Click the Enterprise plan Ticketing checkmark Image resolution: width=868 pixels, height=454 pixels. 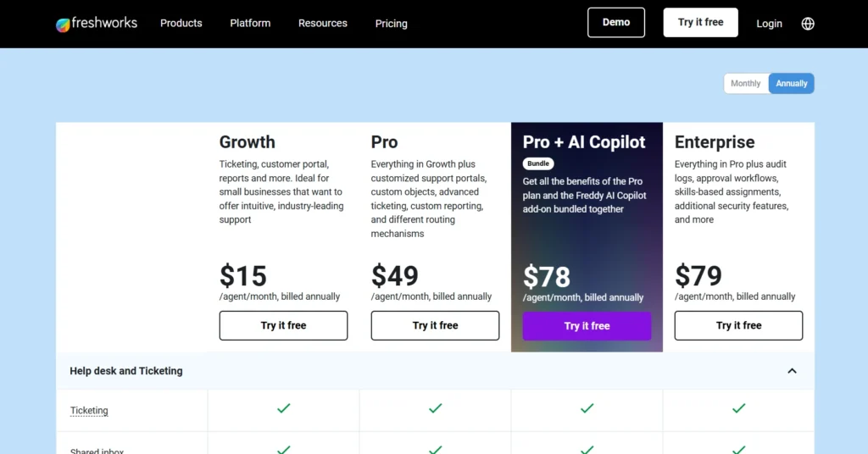coord(738,408)
